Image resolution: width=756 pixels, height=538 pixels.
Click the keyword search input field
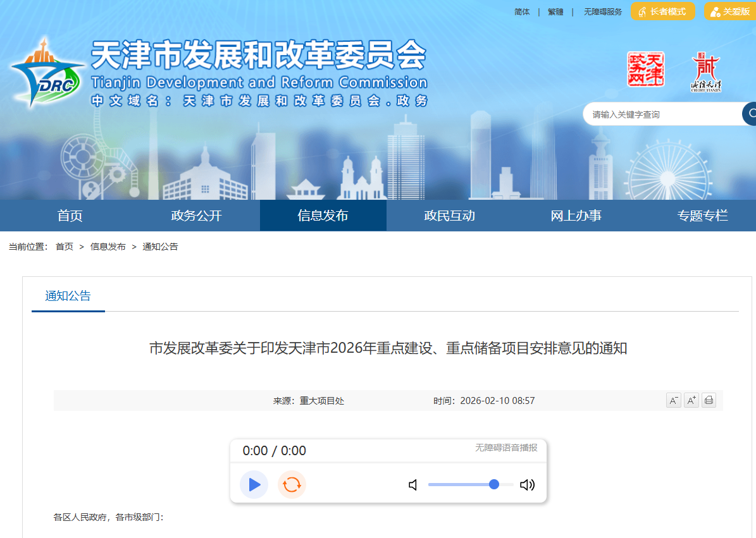[x=663, y=114]
